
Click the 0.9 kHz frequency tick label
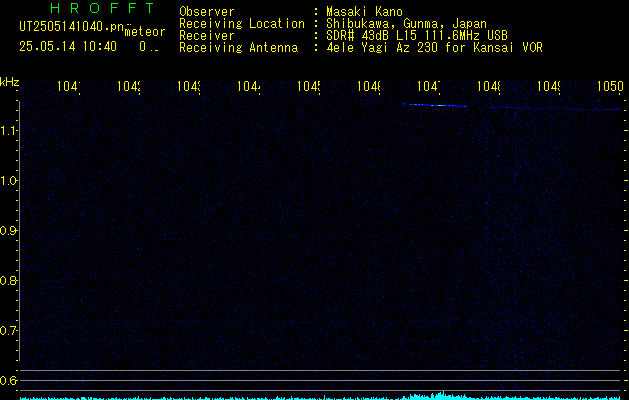[x=8, y=230]
